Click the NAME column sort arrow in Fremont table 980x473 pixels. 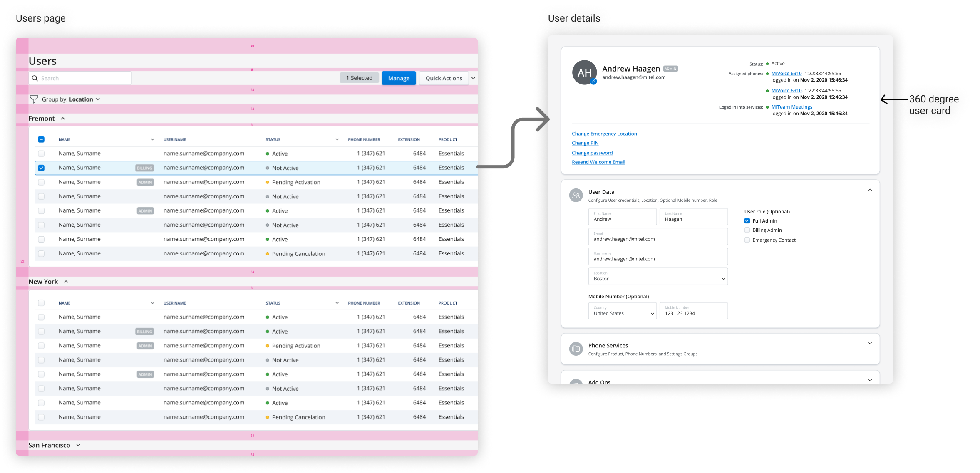tap(152, 139)
